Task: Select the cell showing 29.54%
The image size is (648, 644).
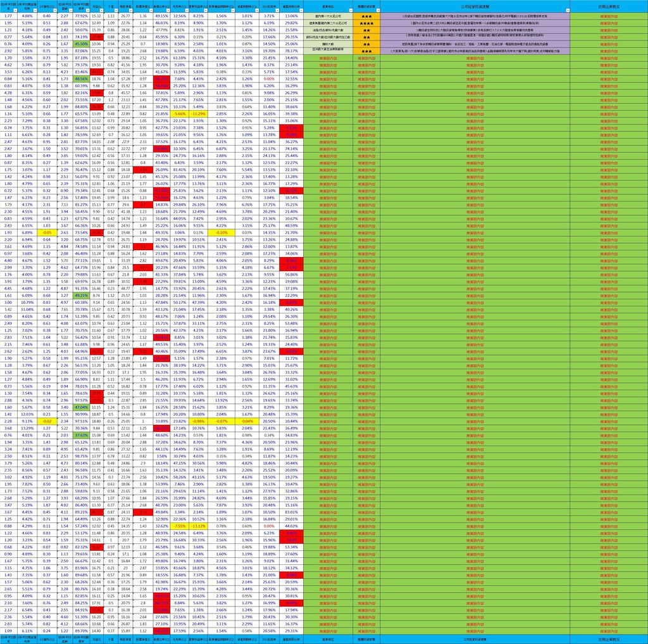Action: (x=268, y=317)
